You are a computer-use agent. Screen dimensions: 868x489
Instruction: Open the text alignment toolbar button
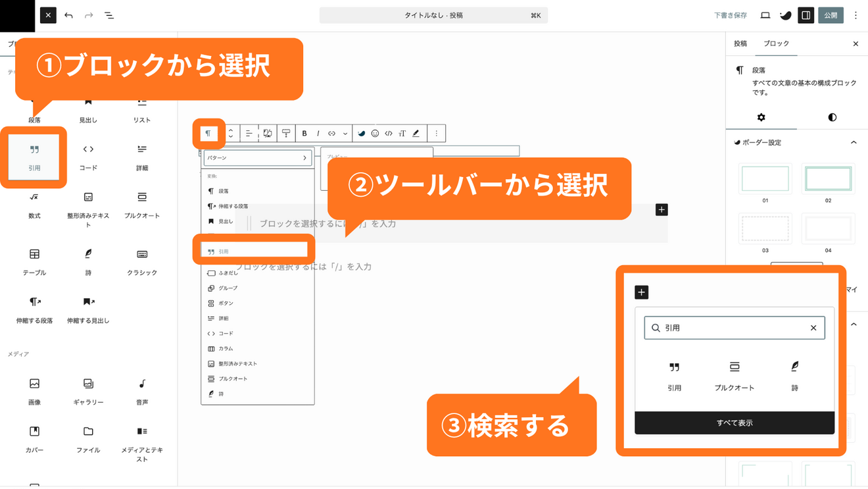pos(249,134)
